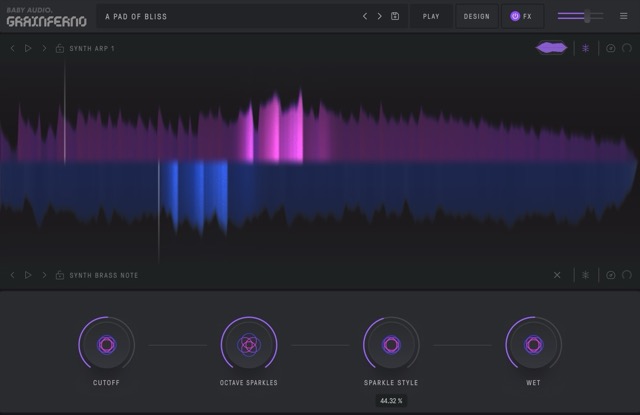Click the lock icon beside Synth Brass Note

click(60, 275)
